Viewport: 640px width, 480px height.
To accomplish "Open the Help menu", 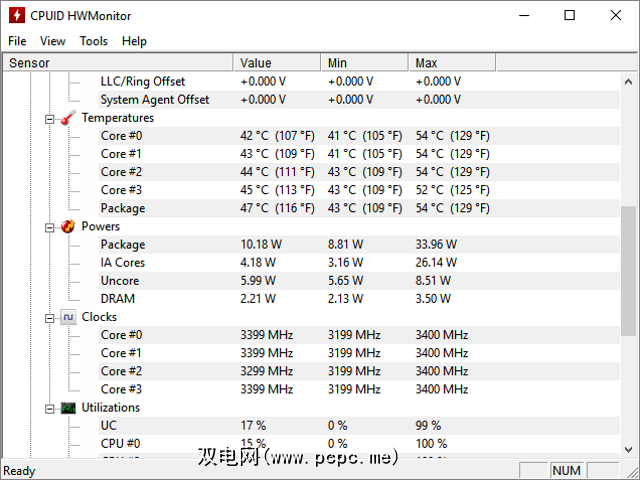I will [x=134, y=41].
